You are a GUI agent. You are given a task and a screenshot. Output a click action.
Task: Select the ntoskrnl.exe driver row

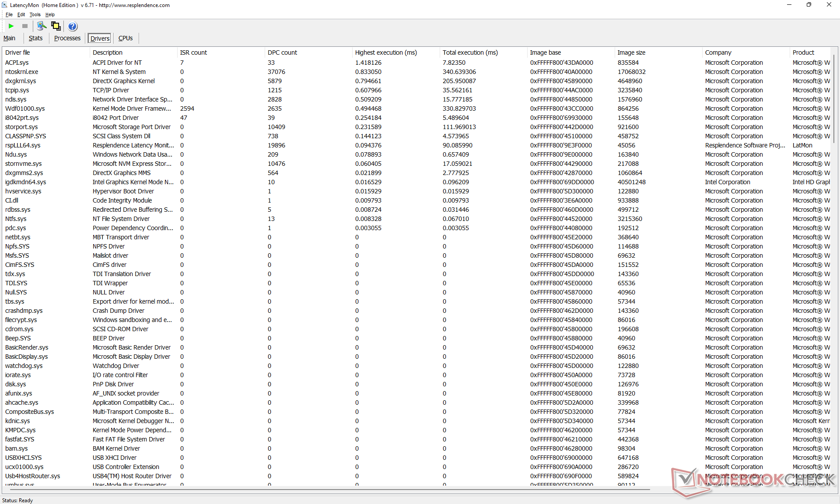click(21, 72)
